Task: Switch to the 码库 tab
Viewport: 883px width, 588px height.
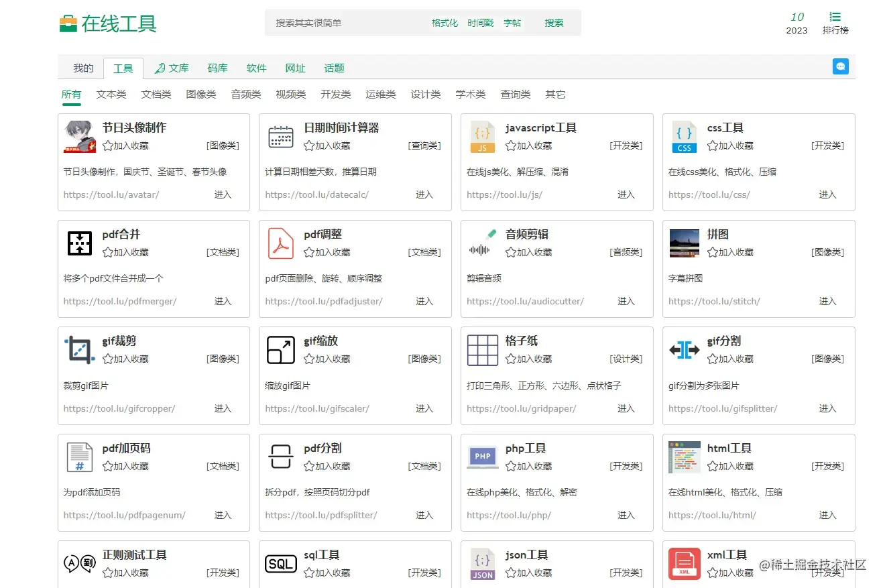Action: click(217, 68)
